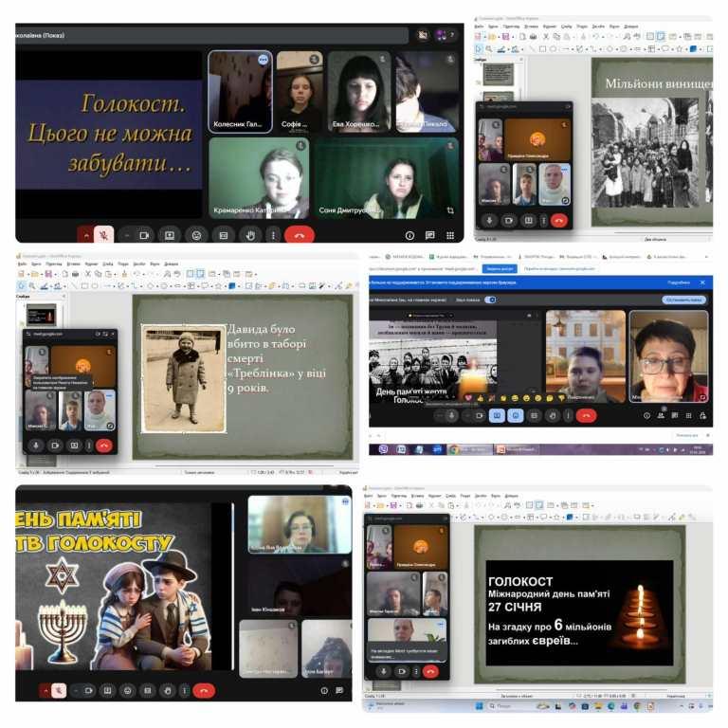Leave the call showing 'Цього не можна забувати' slide
The image size is (728, 728).
(299, 235)
